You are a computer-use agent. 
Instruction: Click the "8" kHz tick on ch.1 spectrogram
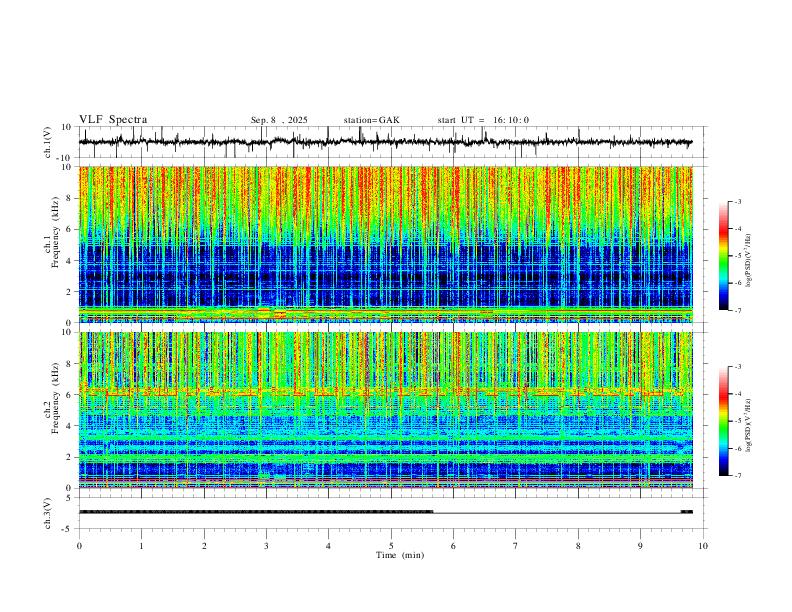tap(70, 198)
